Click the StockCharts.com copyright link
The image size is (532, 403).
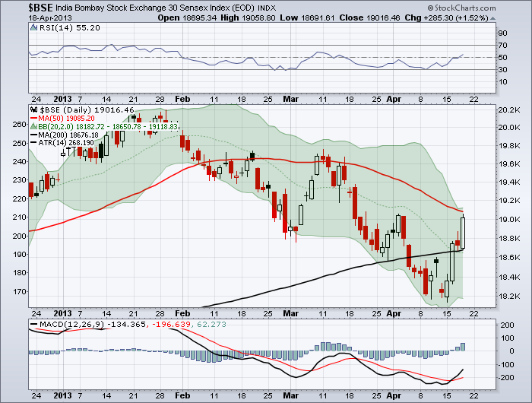tap(461, 8)
